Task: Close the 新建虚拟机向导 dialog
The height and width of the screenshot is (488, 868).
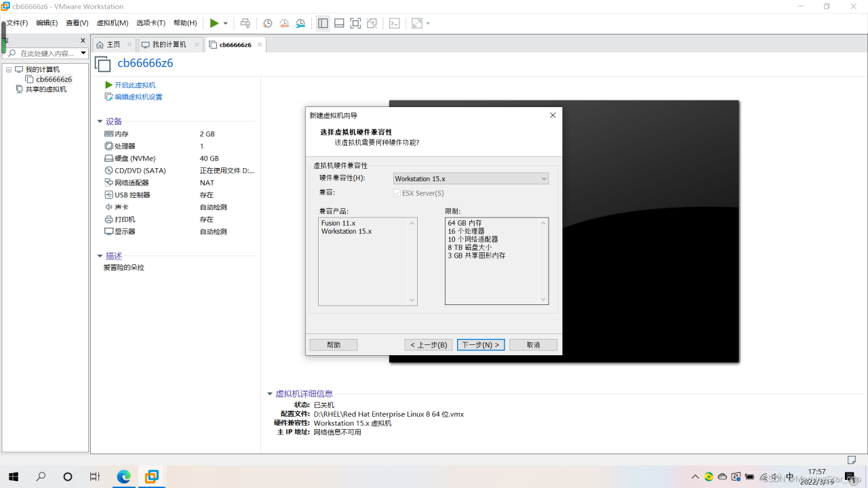Action: click(553, 115)
